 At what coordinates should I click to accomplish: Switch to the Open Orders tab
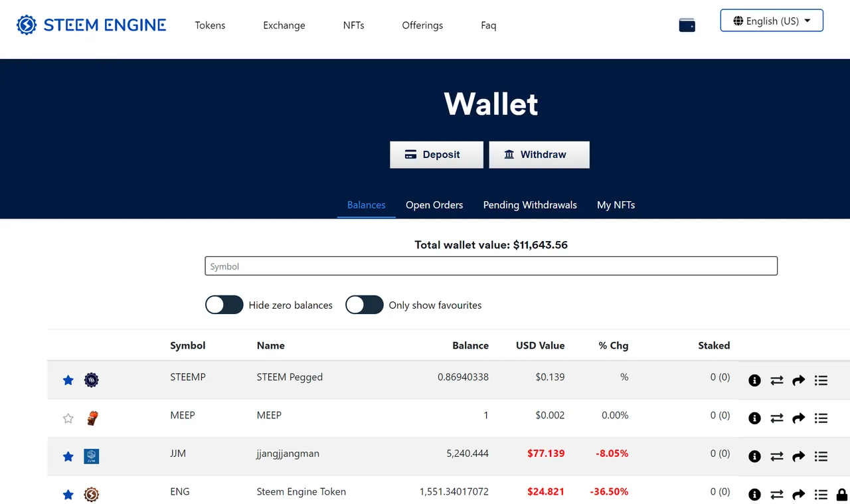coord(434,205)
